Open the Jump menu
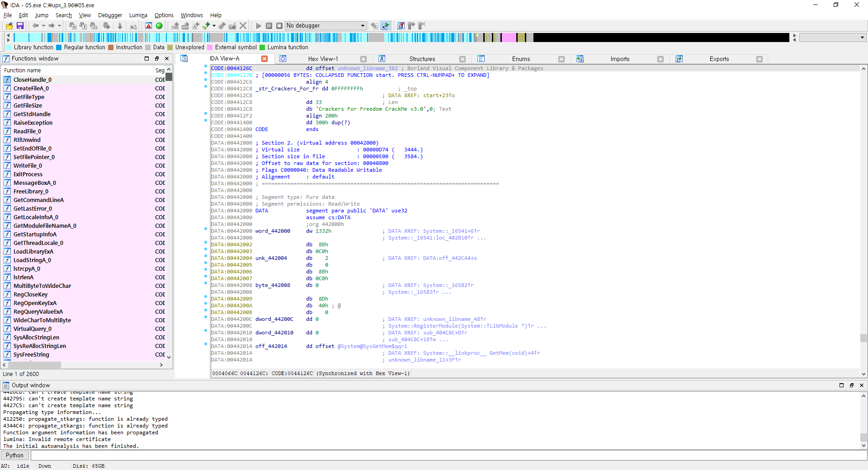 (42, 15)
